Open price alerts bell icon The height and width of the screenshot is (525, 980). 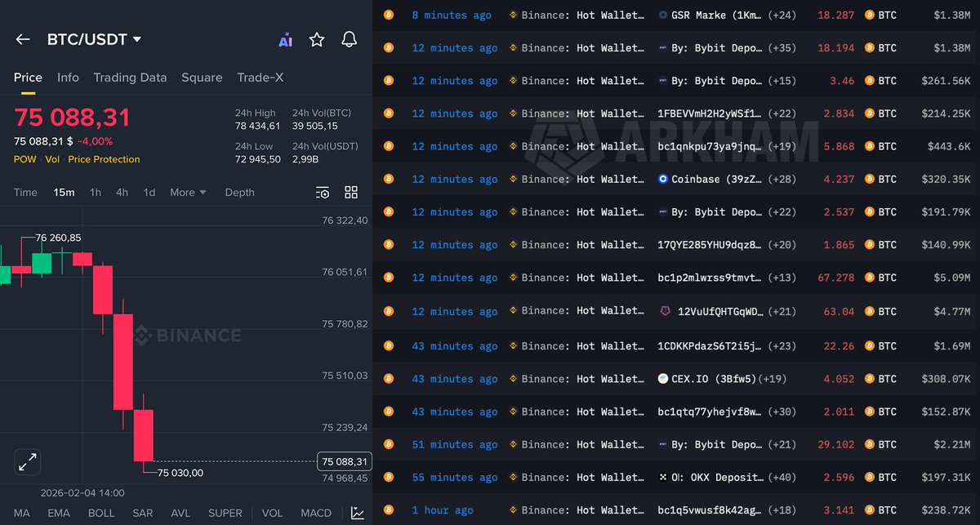349,39
